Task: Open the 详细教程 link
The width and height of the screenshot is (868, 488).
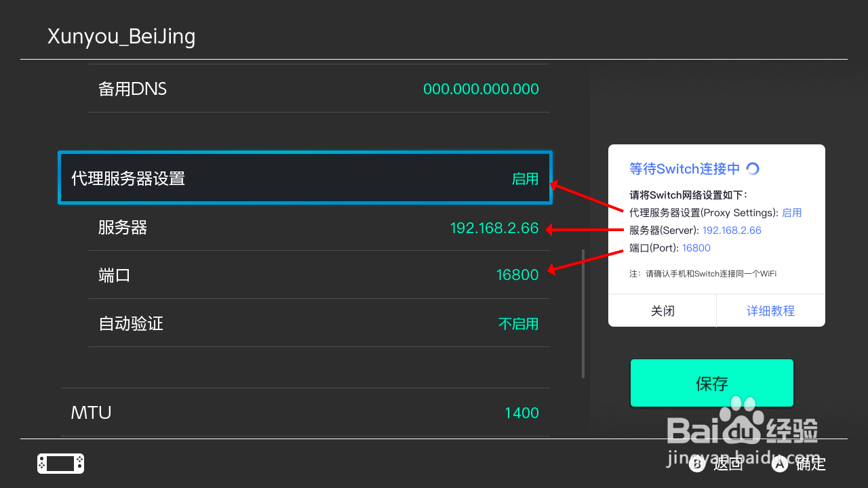Action: pos(771,311)
